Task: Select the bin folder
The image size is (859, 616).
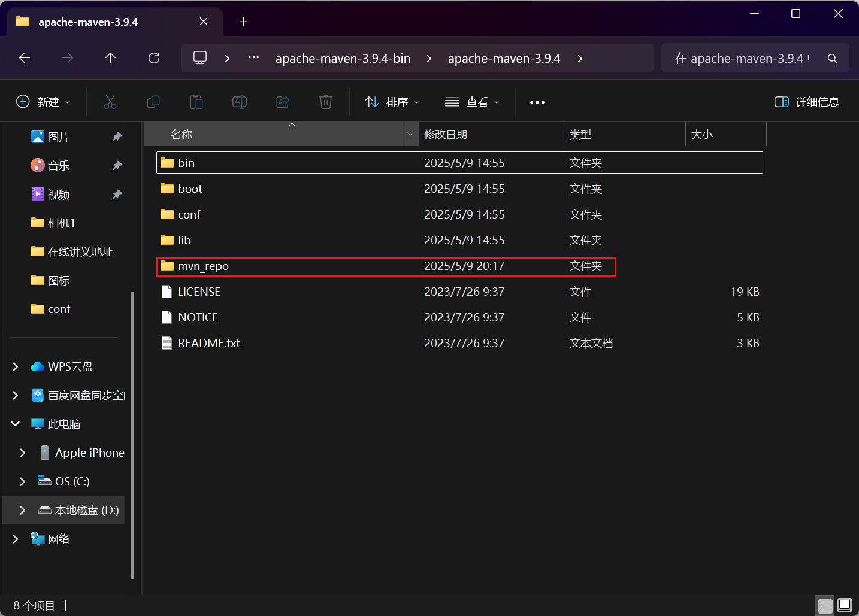Action: point(459,163)
